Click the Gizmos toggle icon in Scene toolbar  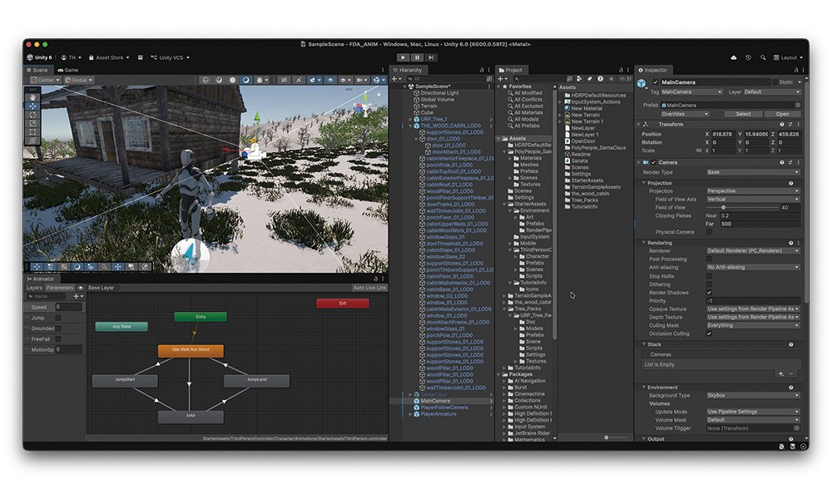point(377,80)
